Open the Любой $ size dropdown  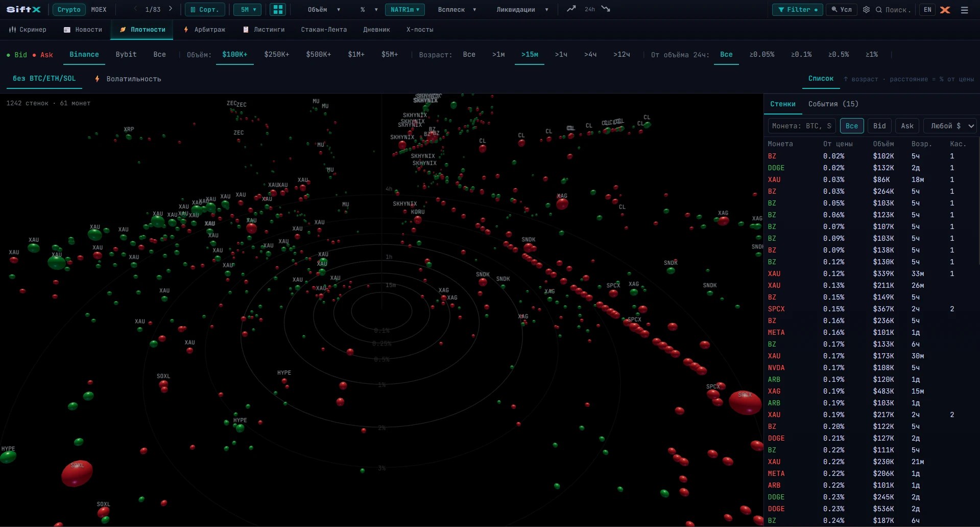click(x=950, y=126)
